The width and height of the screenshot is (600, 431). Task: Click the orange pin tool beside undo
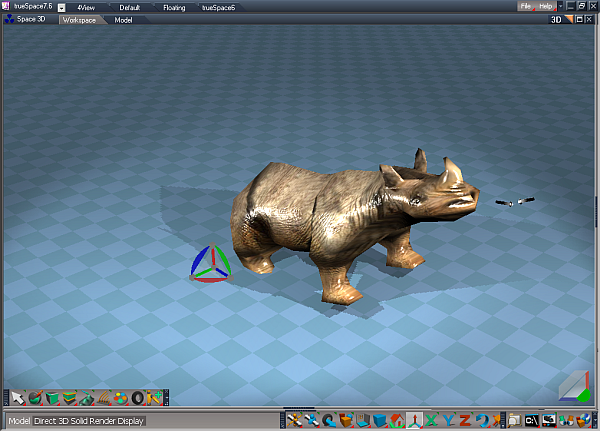[x=496, y=420]
